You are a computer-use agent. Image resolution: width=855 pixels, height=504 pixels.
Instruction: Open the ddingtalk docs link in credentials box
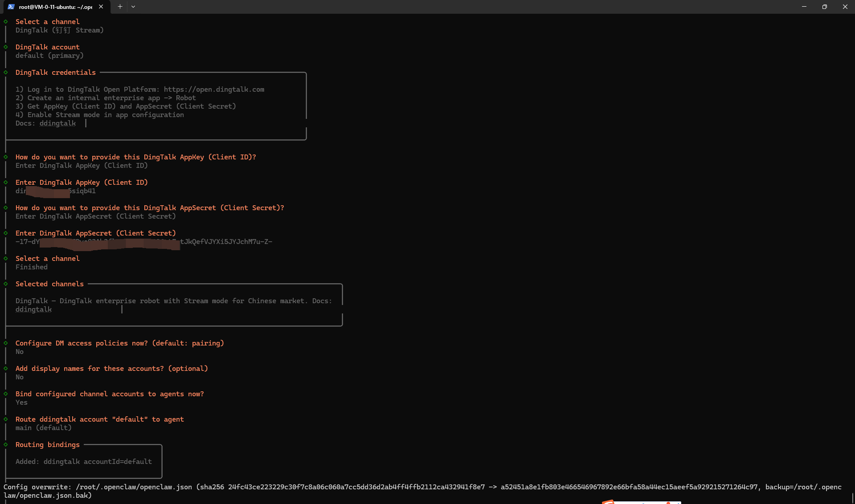(x=57, y=123)
